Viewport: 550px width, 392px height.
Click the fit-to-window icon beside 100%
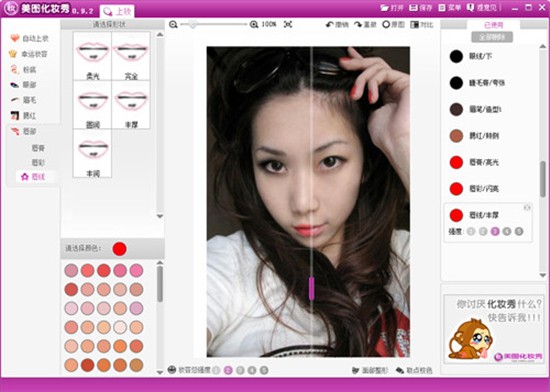[288, 25]
